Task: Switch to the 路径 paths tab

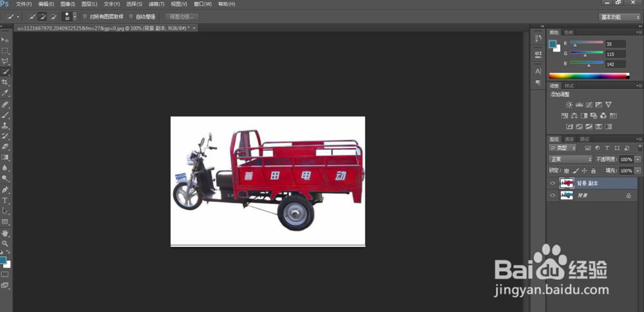Action: [584, 139]
